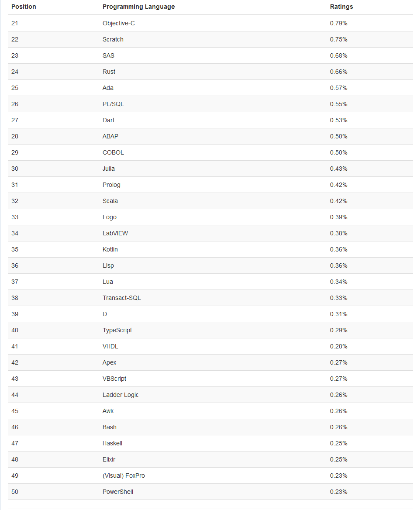This screenshot has height=510, width=420.
Task: Select the Julia language cell
Action: (109, 169)
